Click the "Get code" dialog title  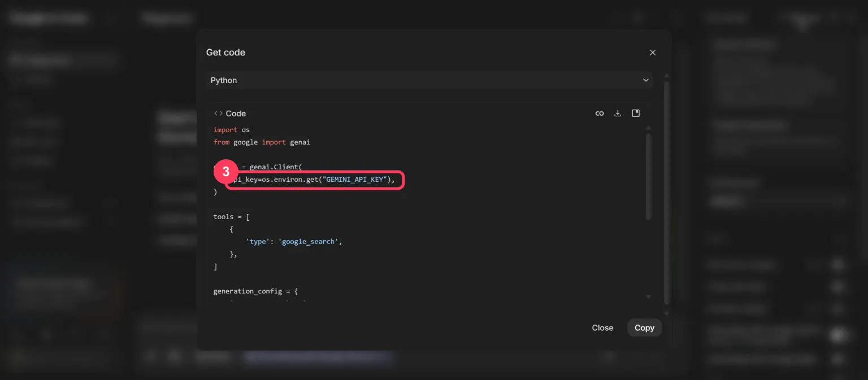225,53
